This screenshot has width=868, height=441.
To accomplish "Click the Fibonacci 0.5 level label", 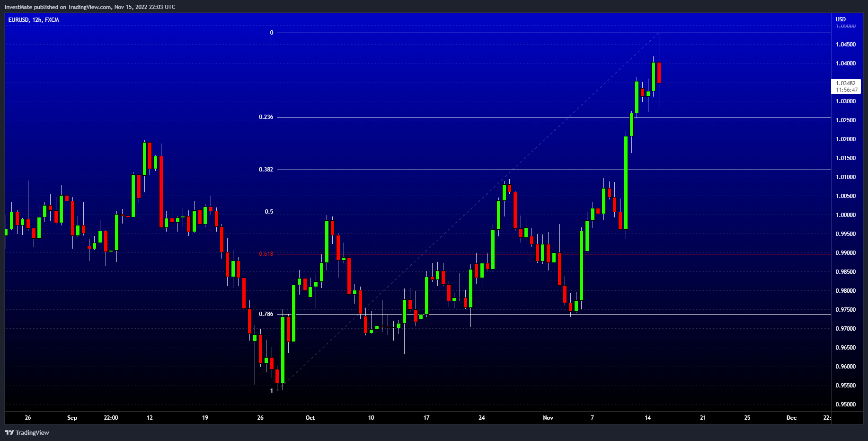I will (x=269, y=212).
